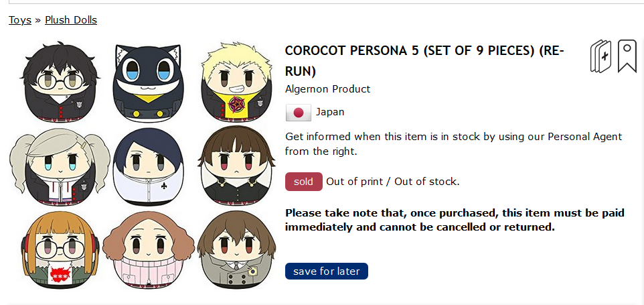Click the black-haired plush with glasses
The image size is (644, 305).
[60, 82]
